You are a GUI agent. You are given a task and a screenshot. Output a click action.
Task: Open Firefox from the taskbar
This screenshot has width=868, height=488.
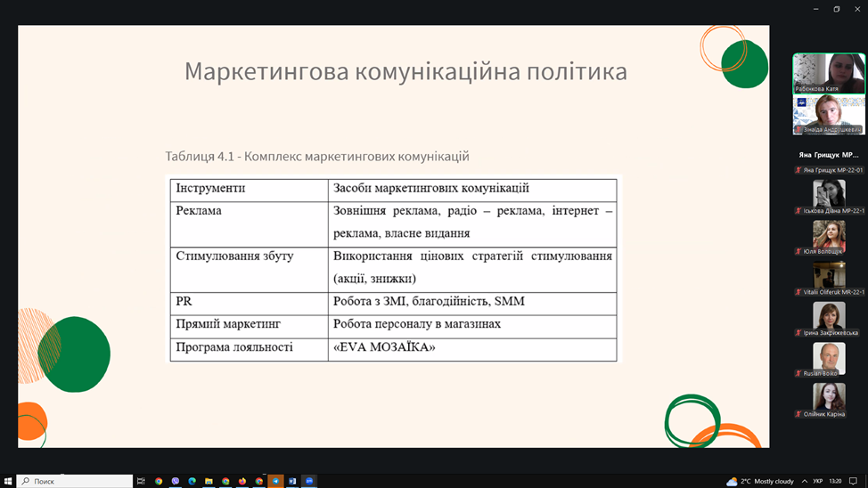[242, 481]
